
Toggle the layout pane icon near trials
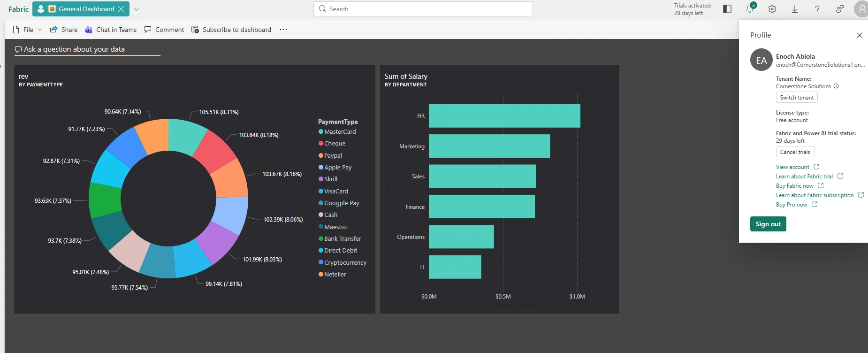pos(727,9)
